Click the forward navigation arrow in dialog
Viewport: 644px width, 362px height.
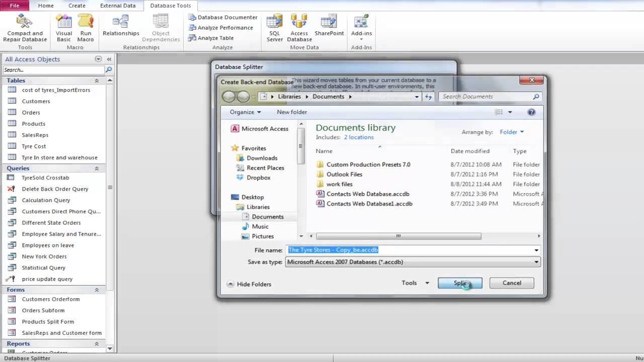[244, 97]
